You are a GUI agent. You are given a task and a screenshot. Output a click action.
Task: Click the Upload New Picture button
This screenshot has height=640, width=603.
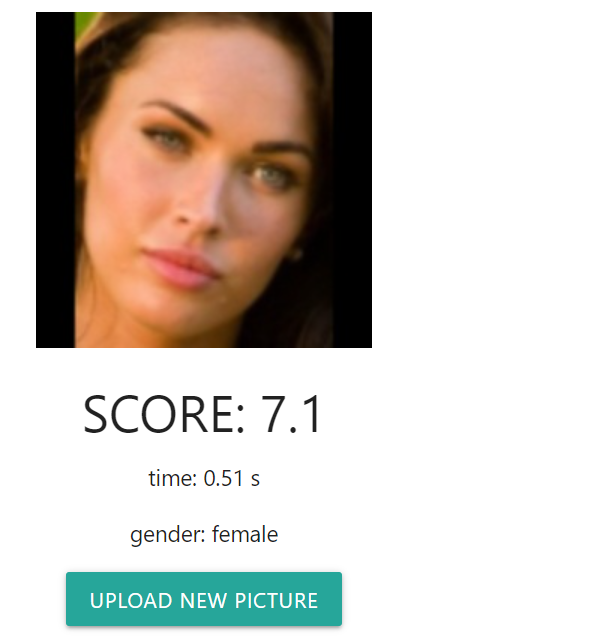[204, 599]
